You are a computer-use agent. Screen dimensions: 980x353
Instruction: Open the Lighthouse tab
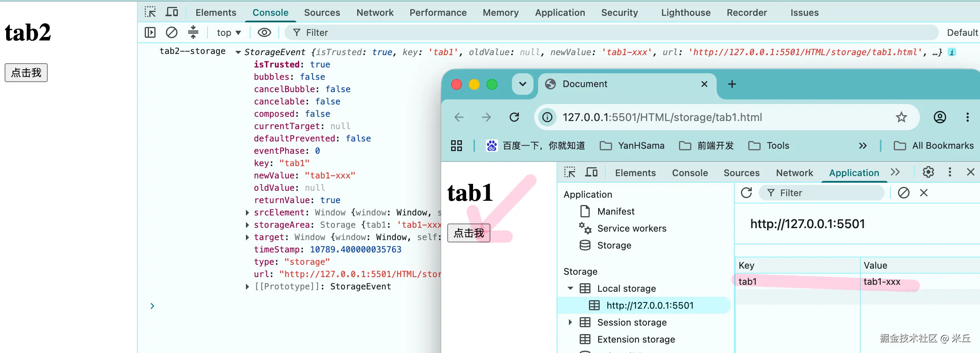[x=686, y=13]
